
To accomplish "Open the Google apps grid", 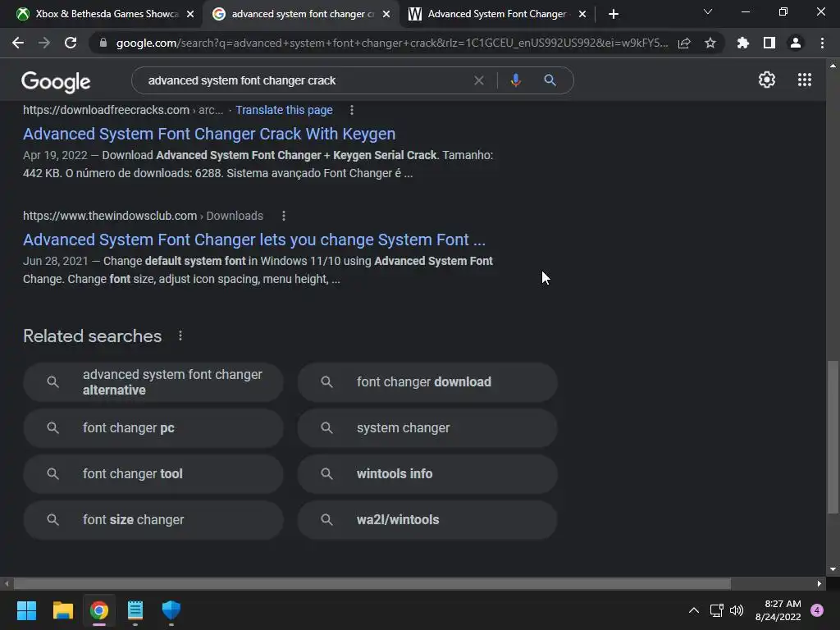I will coord(804,80).
